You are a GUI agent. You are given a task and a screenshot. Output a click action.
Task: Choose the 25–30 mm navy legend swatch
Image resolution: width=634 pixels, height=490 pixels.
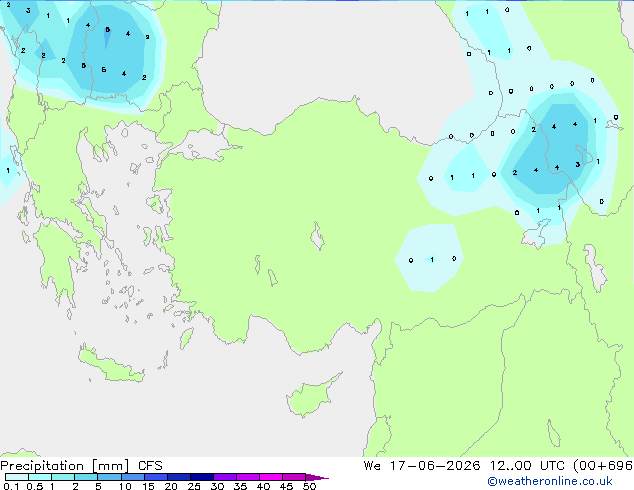(202, 477)
